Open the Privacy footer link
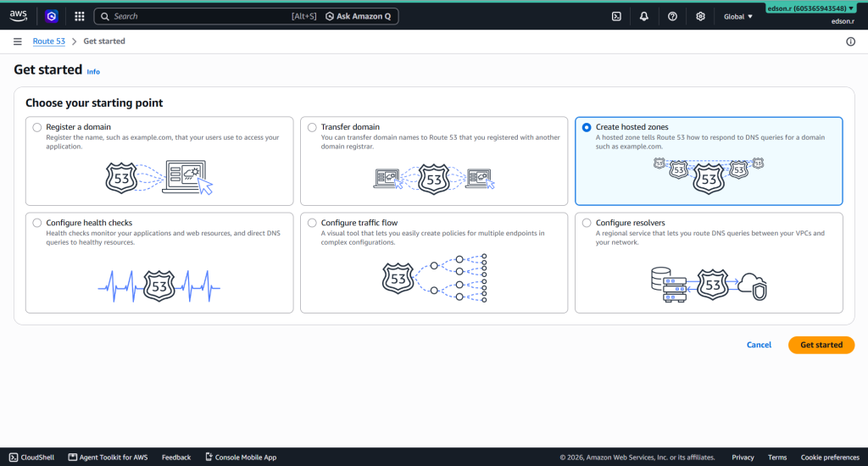 [x=743, y=458]
